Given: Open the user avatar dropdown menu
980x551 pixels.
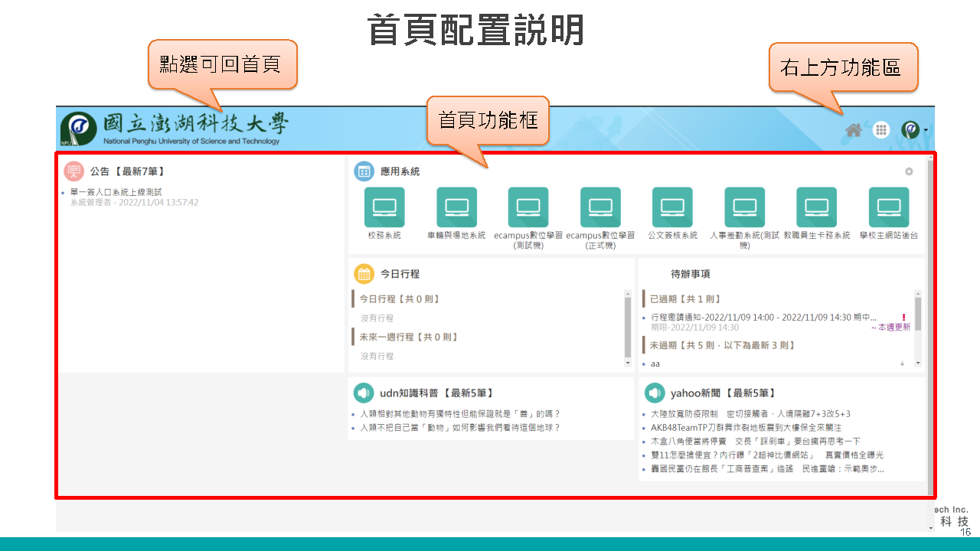Looking at the screenshot, I should 914,130.
